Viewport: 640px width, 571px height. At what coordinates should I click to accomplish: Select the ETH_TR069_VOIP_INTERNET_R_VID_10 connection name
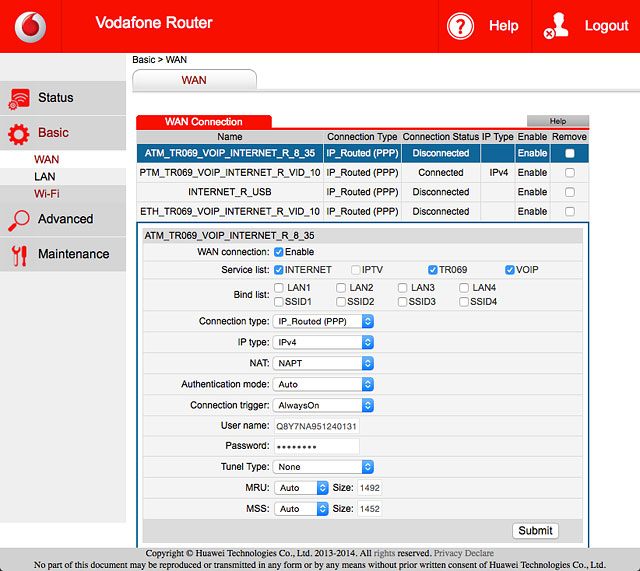click(230, 211)
